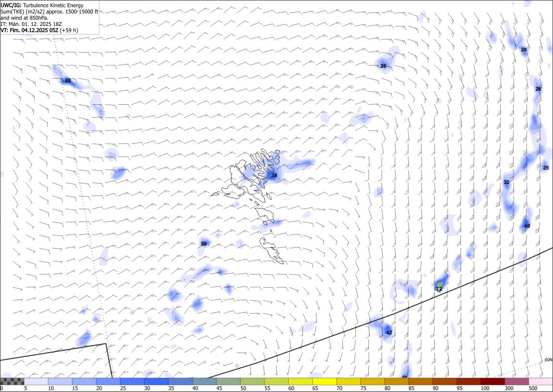Screen dimensions: 553x392
Task: Click the legend tick label 90
Action: coord(436,388)
